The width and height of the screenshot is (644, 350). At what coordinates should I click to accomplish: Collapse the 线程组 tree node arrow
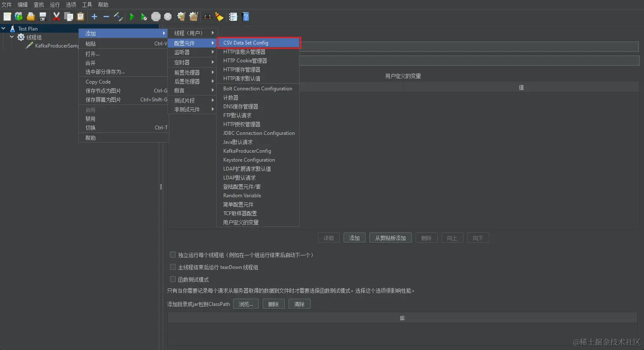[x=12, y=37]
